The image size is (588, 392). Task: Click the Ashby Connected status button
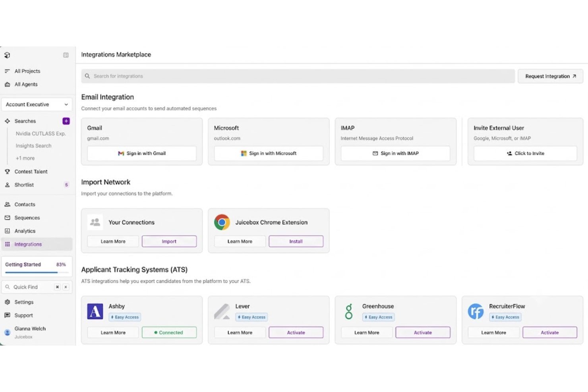pos(169,332)
